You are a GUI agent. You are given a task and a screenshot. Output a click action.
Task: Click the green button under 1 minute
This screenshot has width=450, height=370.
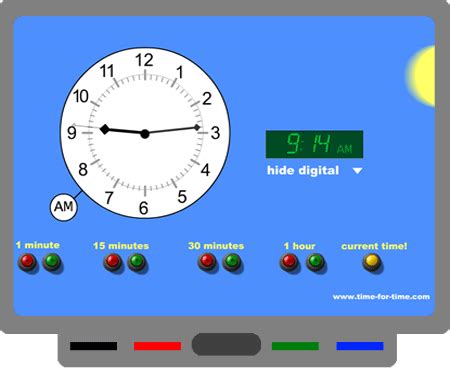pos(52,262)
